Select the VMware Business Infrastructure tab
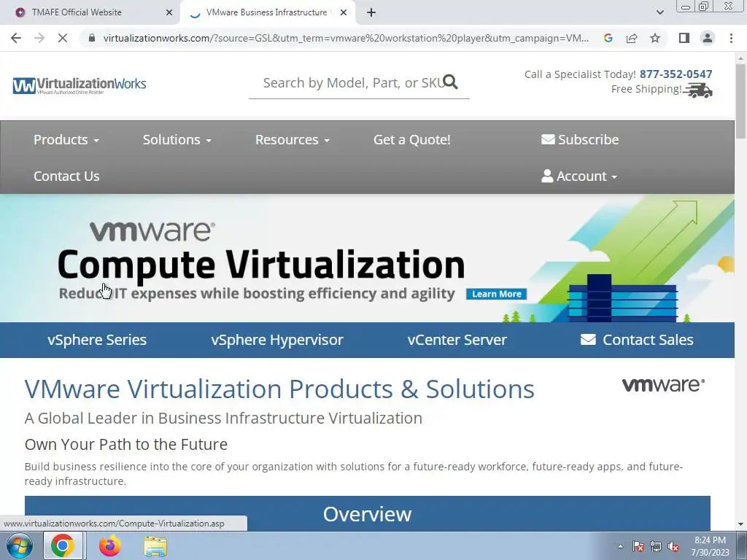 [266, 12]
